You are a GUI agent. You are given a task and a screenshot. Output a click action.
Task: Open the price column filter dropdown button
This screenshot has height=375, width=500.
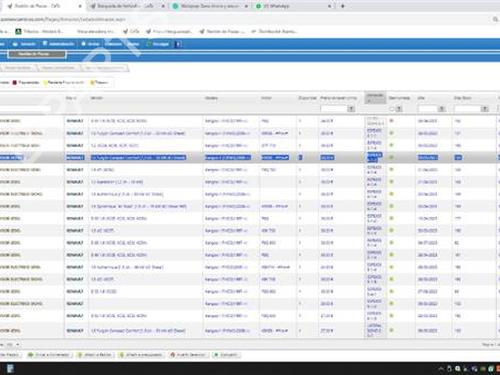pyautogui.click(x=351, y=109)
